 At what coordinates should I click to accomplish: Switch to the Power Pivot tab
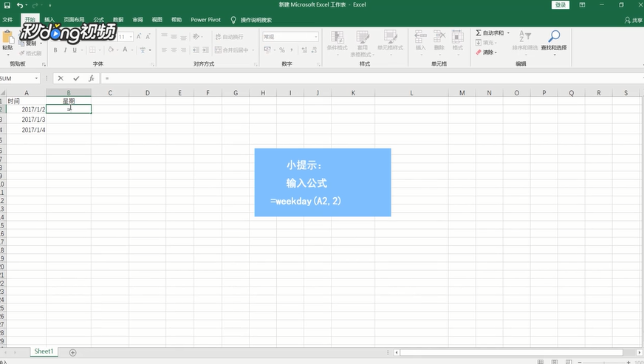click(x=206, y=20)
